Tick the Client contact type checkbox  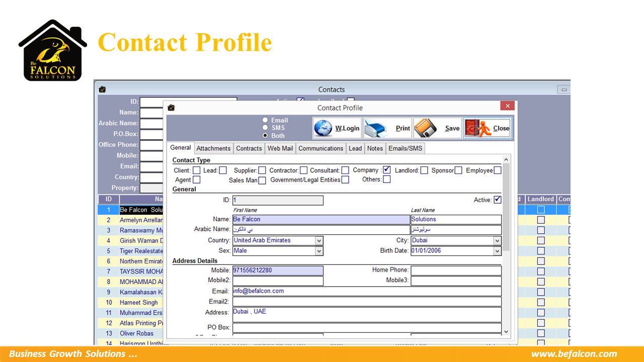(x=197, y=170)
